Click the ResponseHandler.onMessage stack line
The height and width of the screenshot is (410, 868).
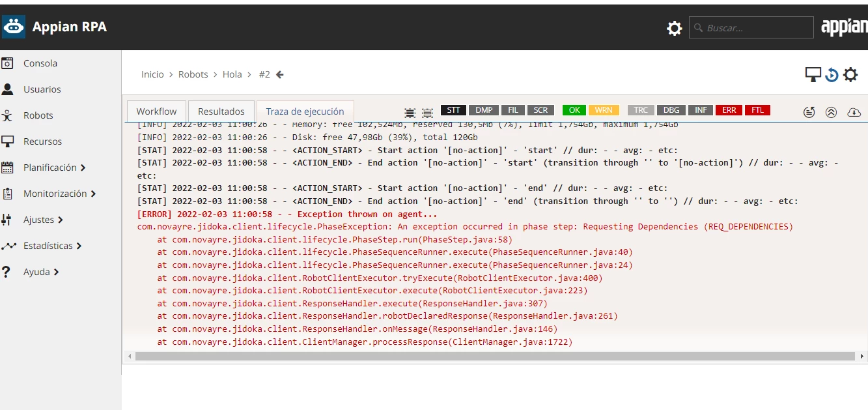coord(357,329)
